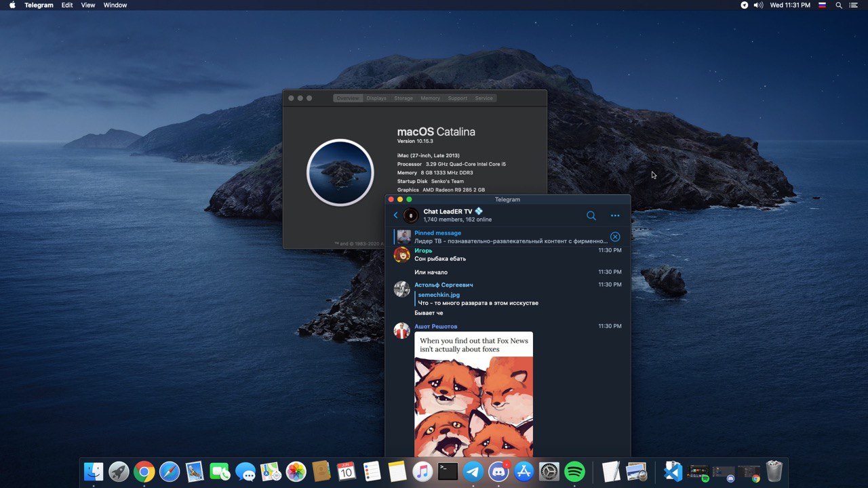Image resolution: width=868 pixels, height=488 pixels.
Task: Click "1,740 members, 162 online" subtitle
Action: (458, 220)
